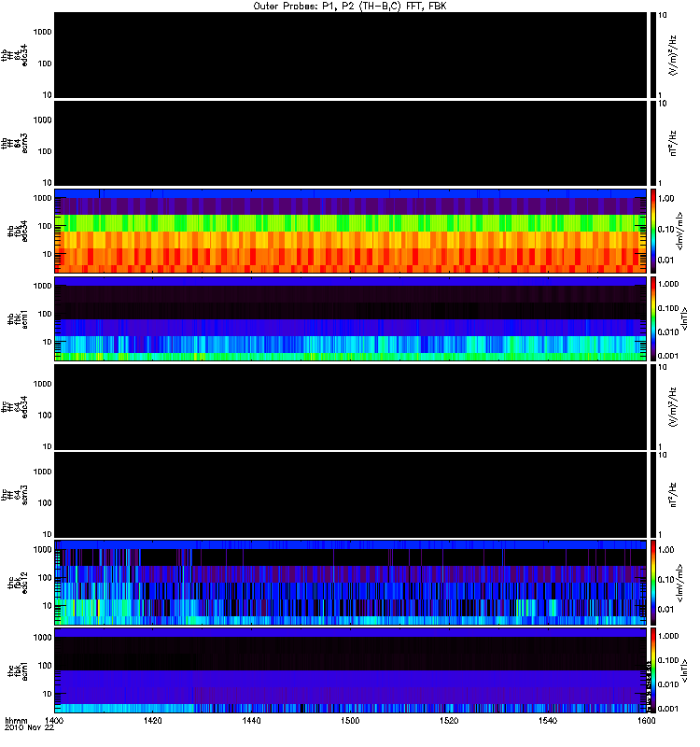The height and width of the screenshot is (747, 700).
Task: Click the 0.001 color scale value of thc fbk scm1
Action: 668,709
